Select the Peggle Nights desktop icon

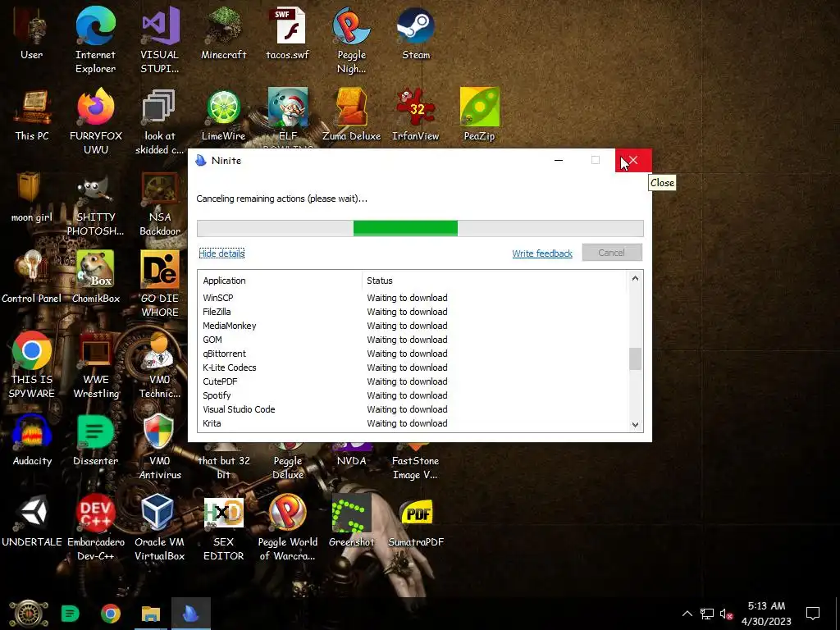click(351, 40)
